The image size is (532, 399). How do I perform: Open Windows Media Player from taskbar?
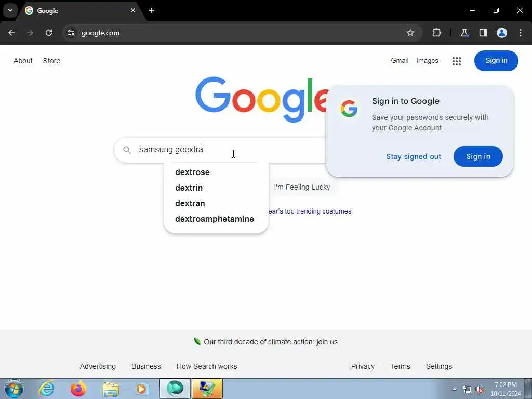[x=142, y=389]
